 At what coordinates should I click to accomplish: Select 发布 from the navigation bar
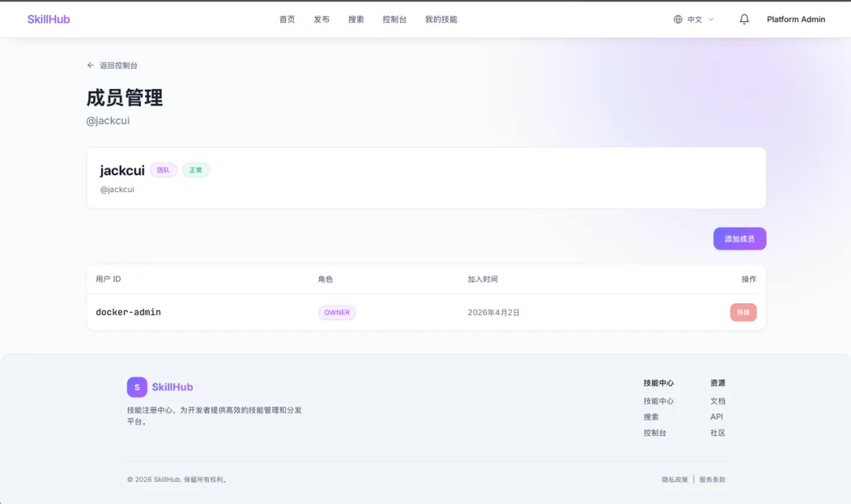pos(321,18)
